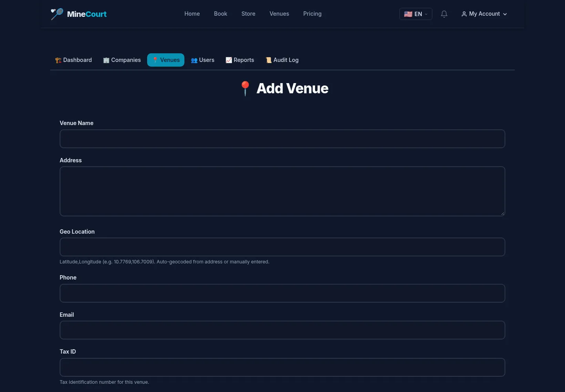The height and width of the screenshot is (392, 565).
Task: Click the Venue Name label
Action: [77, 123]
